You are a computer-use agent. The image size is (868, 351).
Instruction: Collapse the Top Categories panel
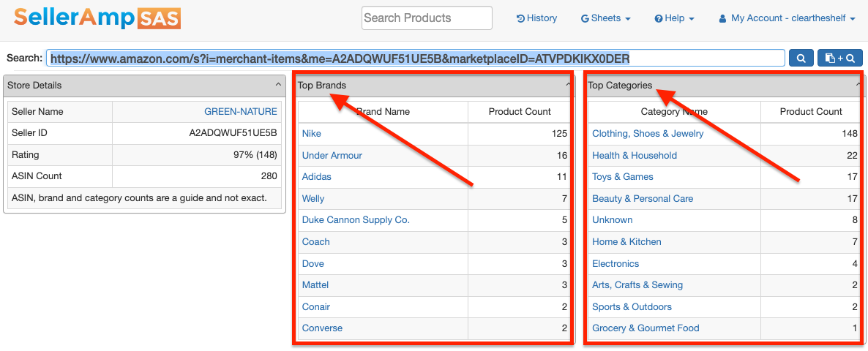point(858,85)
